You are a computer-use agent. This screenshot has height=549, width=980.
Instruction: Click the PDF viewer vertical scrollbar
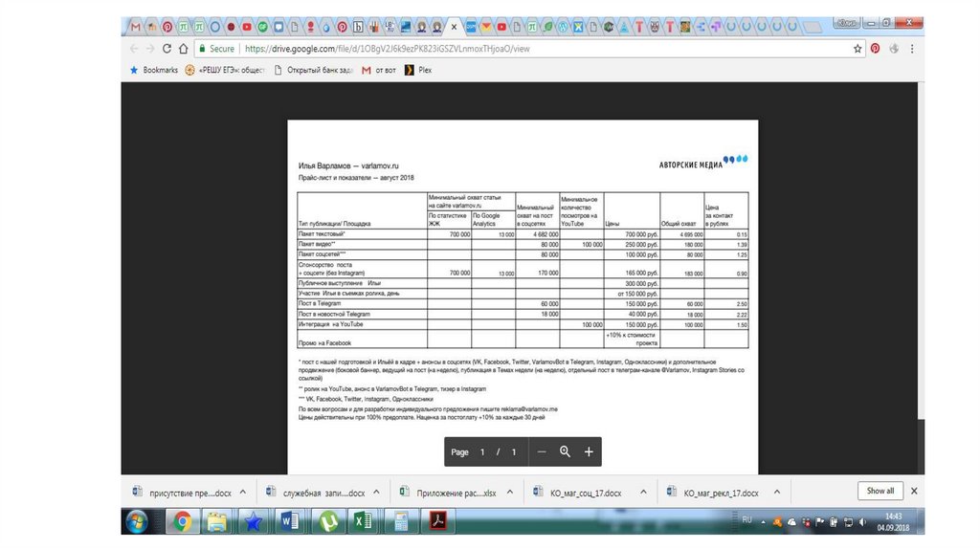[921, 250]
